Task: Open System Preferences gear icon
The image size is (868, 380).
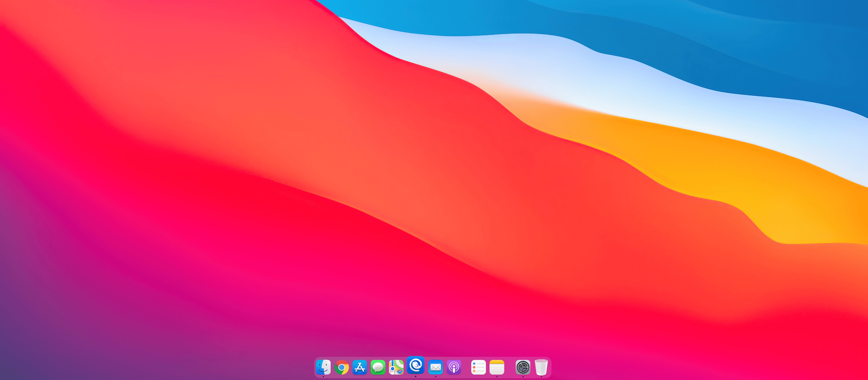Action: (523, 367)
